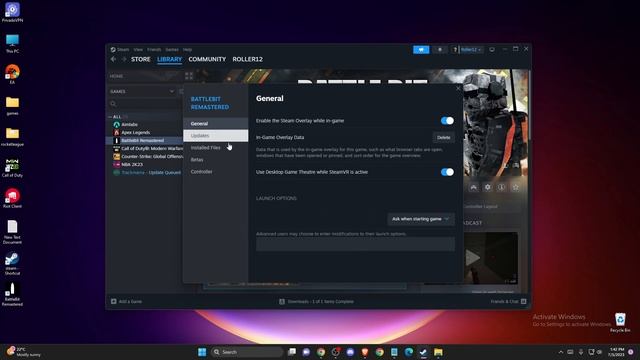
Task: Open the Updates settings tab
Action: point(216,136)
